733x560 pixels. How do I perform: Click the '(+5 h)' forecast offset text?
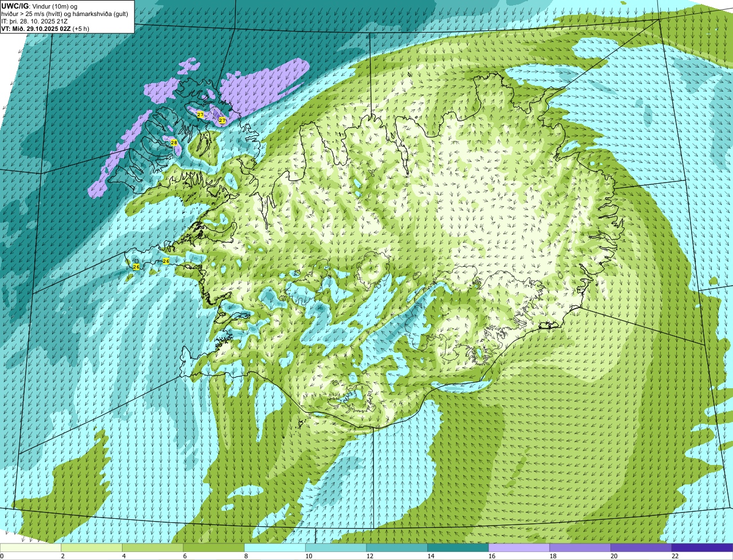[x=81, y=29]
